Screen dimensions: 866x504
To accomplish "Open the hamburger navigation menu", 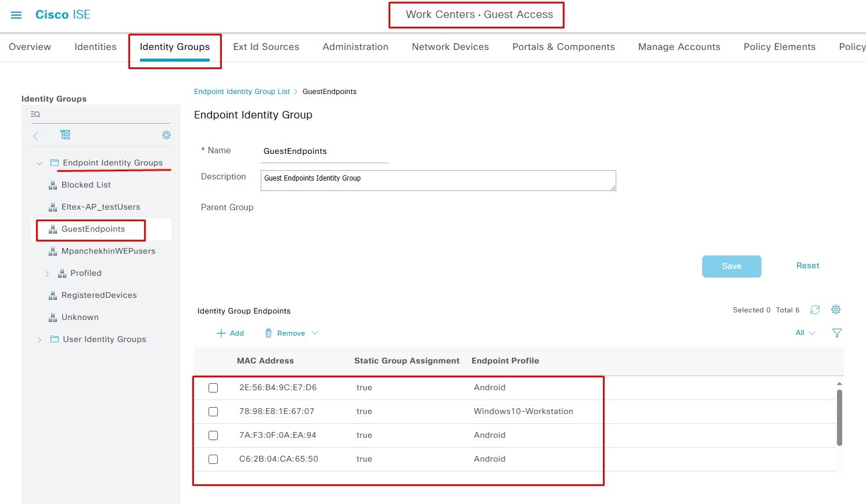I will click(16, 15).
